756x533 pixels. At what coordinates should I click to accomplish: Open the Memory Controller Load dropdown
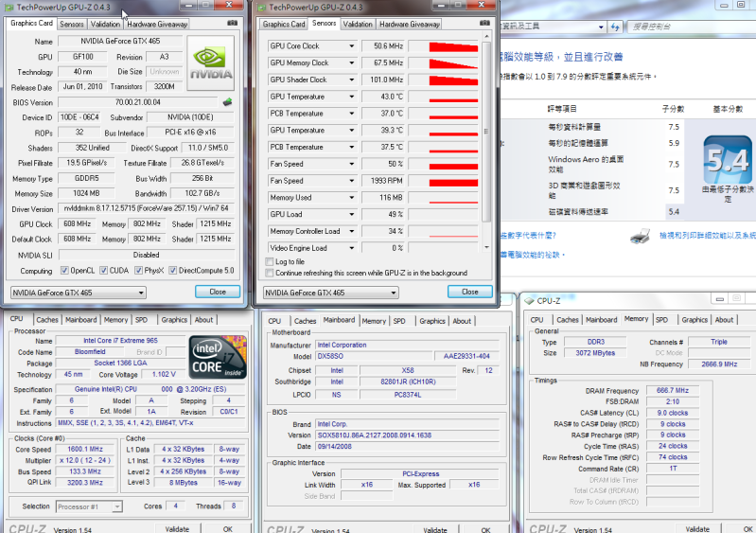pos(351,232)
